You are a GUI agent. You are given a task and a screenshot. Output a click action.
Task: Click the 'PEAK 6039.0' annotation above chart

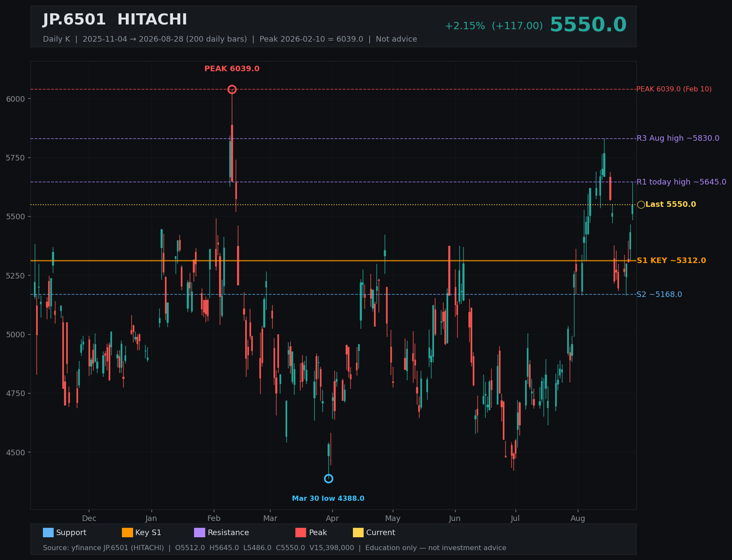tap(232, 69)
